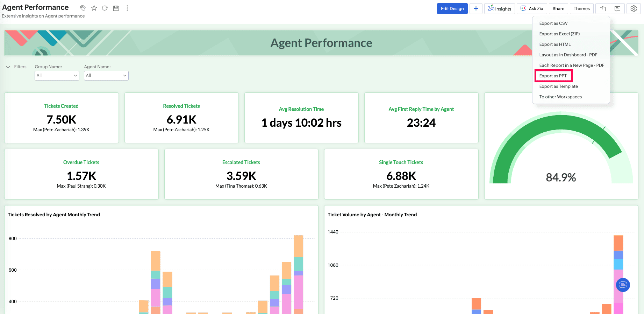Click the Edit Design button
This screenshot has height=314, width=644.
coord(452,9)
